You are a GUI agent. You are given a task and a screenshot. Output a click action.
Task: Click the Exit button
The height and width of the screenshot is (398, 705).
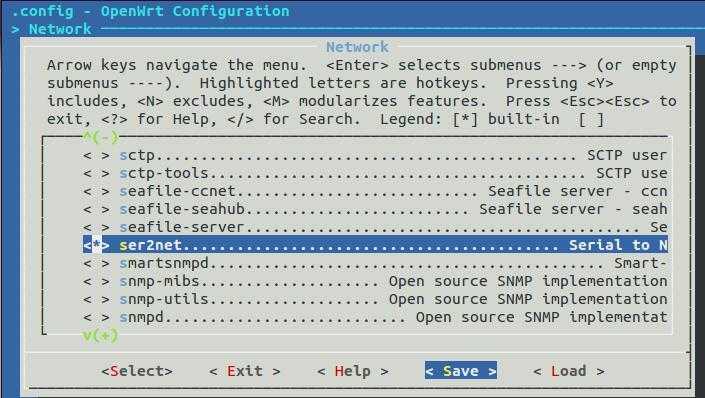tap(245, 371)
